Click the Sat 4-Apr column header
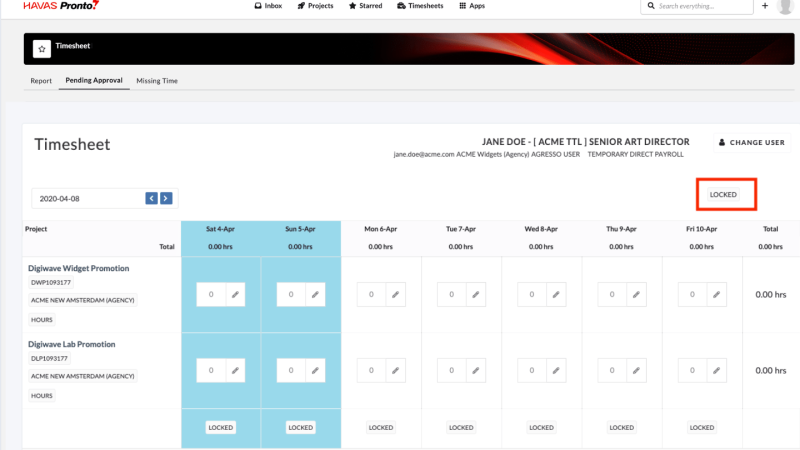Image resolution: width=800 pixels, height=450 pixels. click(x=220, y=229)
